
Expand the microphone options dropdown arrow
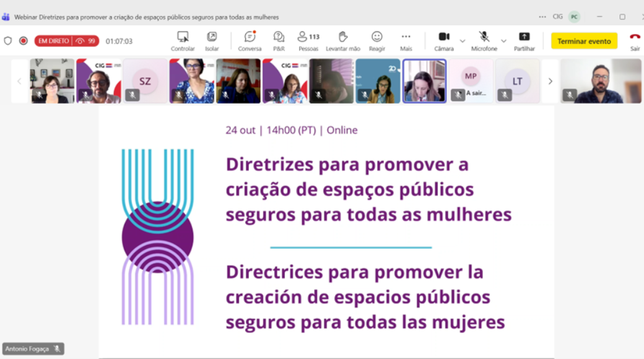[x=503, y=41]
